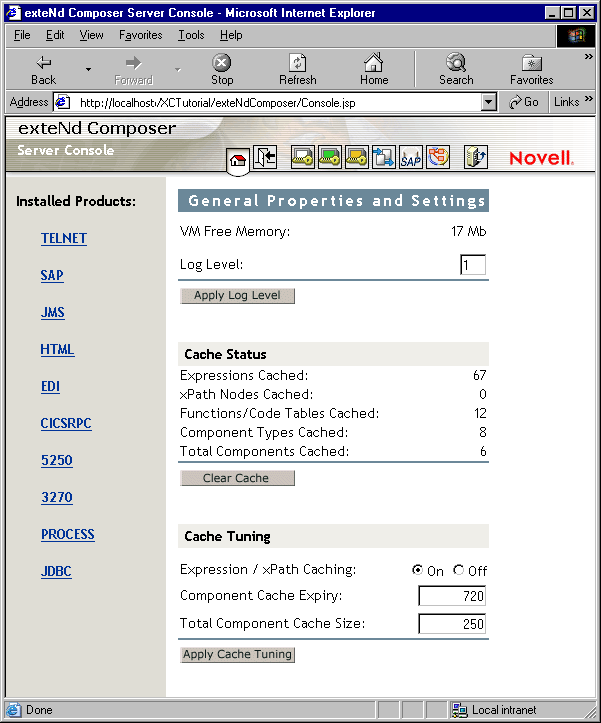Open the blue arrows document transfer icon
The image size is (601, 723).
(384, 157)
